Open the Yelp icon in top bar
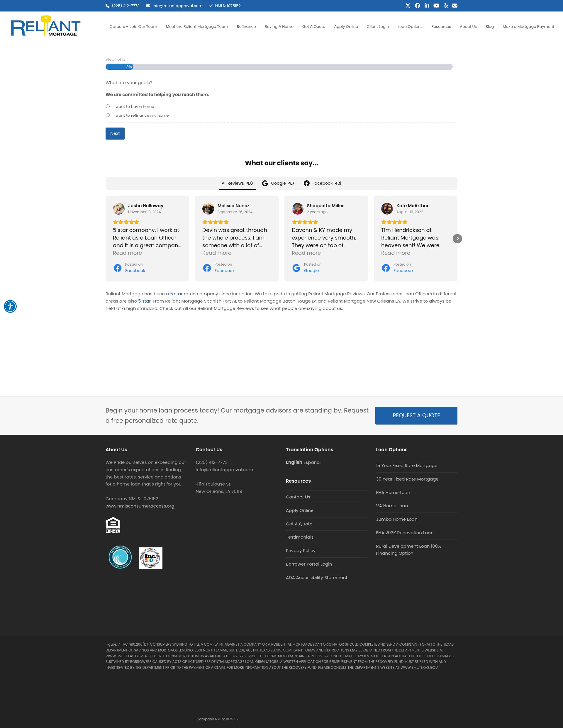 pyautogui.click(x=446, y=6)
